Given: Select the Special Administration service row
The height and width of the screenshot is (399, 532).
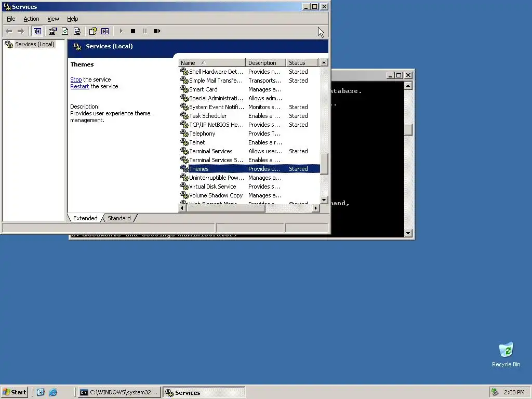Looking at the screenshot, I should point(249,98).
